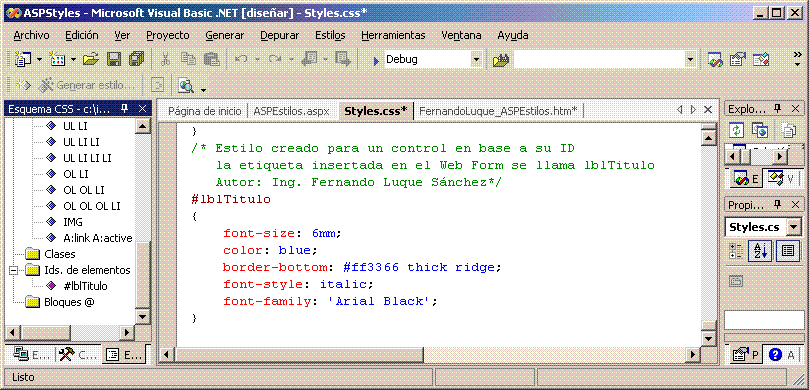This screenshot has width=809, height=390.
Task: Open the Ayuda menu
Action: [512, 35]
